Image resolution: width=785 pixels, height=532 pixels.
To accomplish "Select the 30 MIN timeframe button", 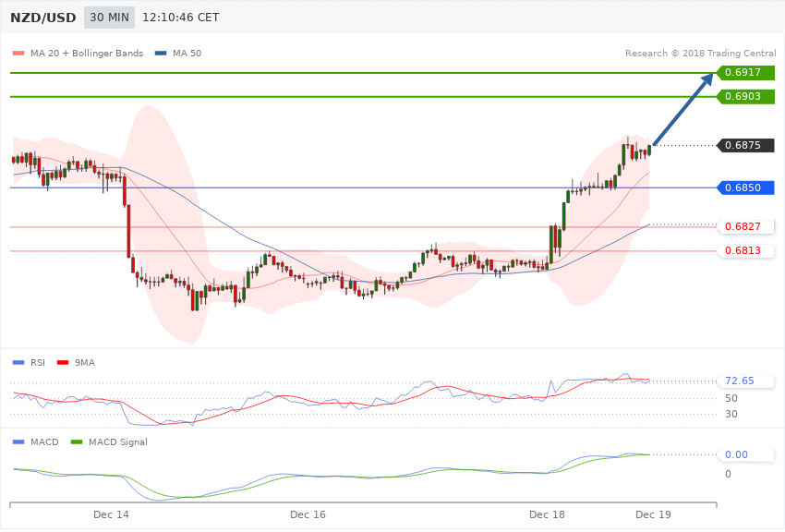I will click(109, 18).
